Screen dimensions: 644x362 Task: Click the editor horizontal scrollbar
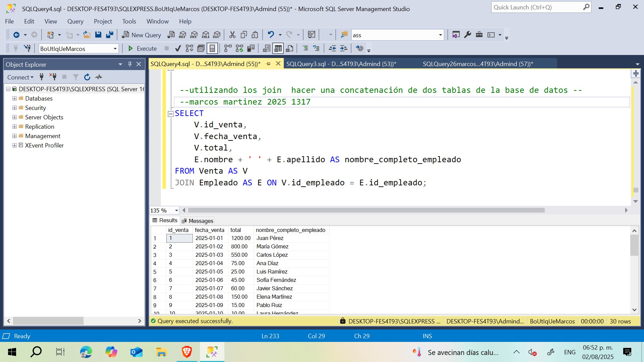[366, 210]
